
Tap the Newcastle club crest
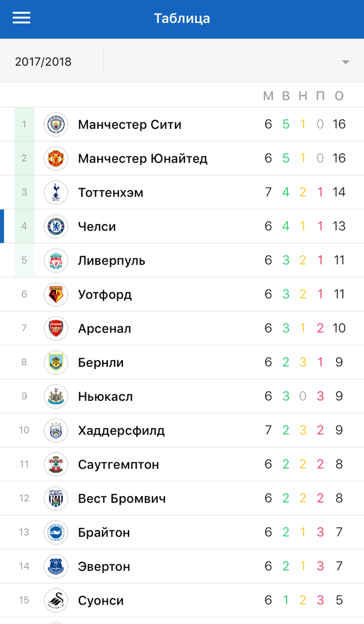coord(56,396)
